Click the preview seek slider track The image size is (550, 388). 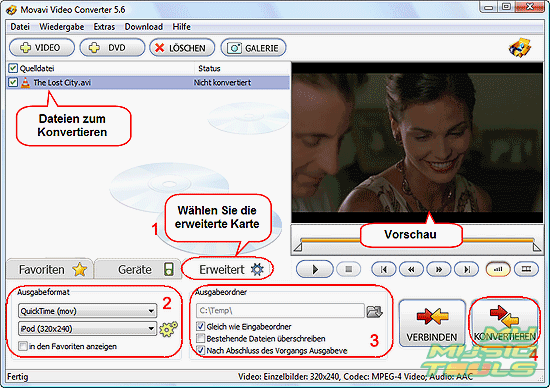click(417, 241)
